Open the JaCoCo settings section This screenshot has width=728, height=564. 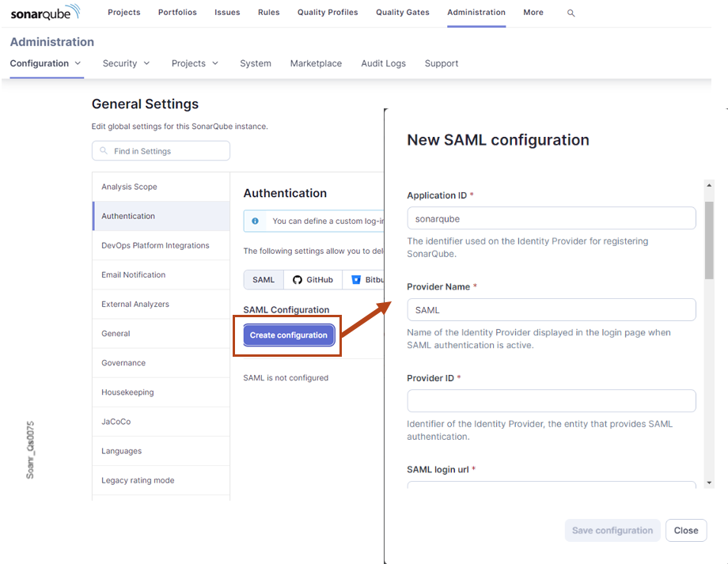pos(116,421)
